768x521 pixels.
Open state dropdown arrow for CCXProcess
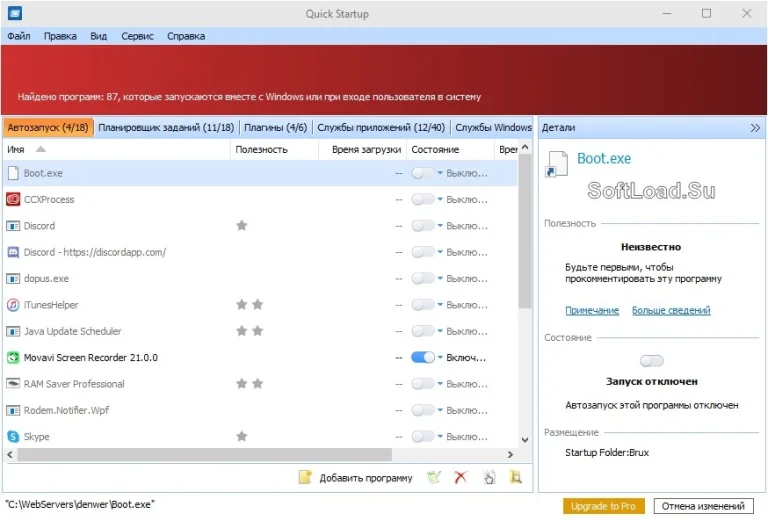[440, 199]
